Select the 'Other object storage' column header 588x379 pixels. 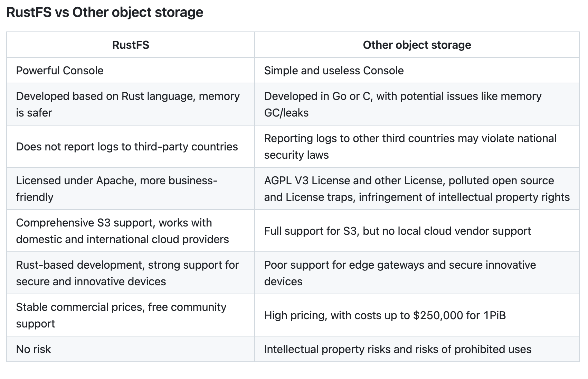click(417, 45)
